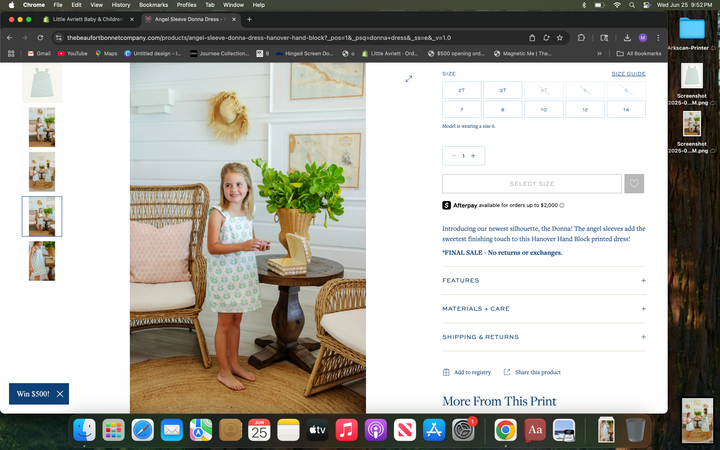Viewport: 720px width, 450px height.
Task: Expand the Features section
Action: pyautogui.click(x=643, y=281)
